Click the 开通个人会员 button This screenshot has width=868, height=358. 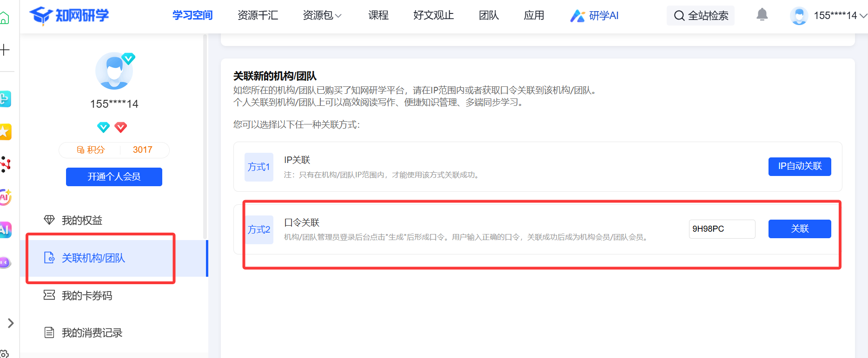[114, 177]
